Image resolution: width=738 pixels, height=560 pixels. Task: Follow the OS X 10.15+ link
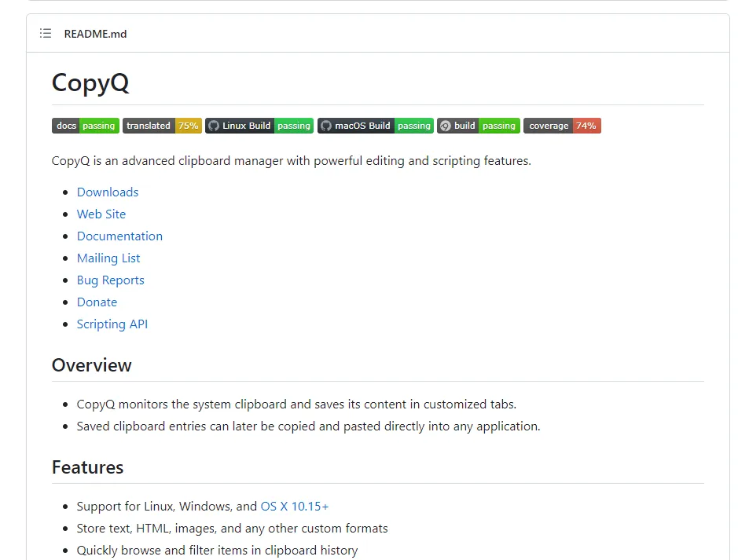(295, 507)
